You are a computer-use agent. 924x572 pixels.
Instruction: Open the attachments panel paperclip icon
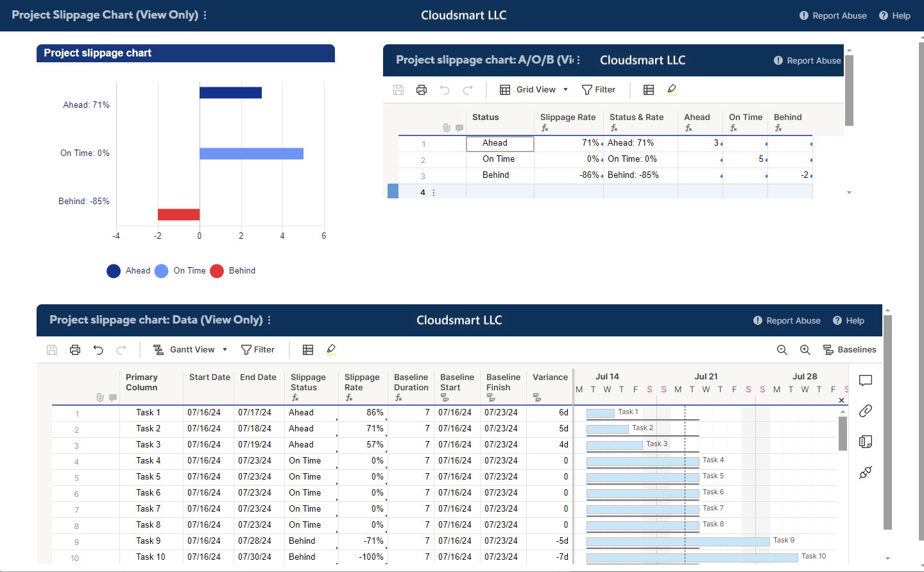point(866,411)
